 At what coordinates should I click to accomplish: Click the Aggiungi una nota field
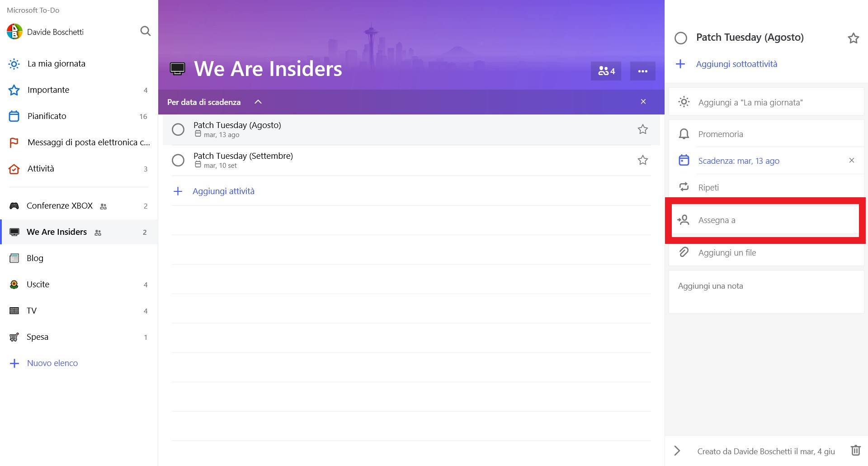click(766, 292)
